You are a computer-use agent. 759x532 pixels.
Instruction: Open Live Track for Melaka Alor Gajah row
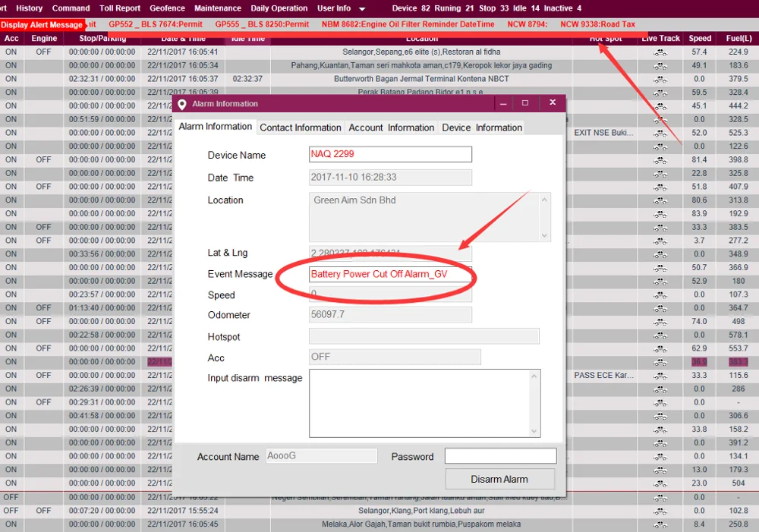[660, 524]
